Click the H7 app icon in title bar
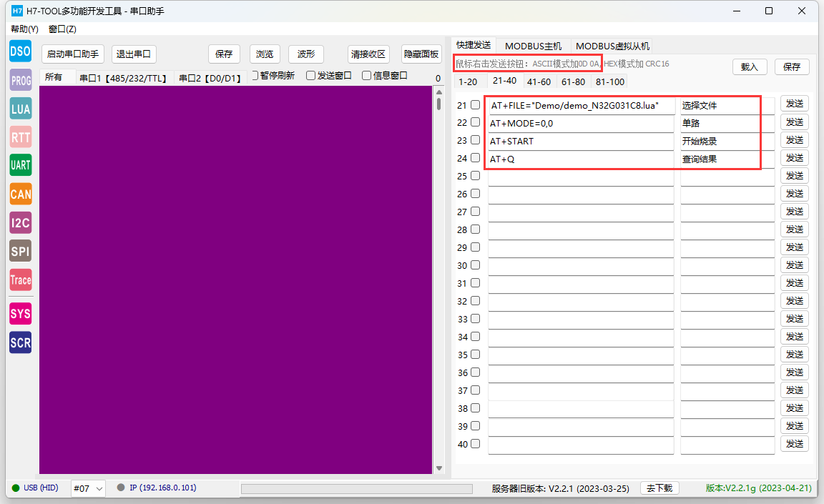The width and height of the screenshot is (824, 504). [x=17, y=11]
